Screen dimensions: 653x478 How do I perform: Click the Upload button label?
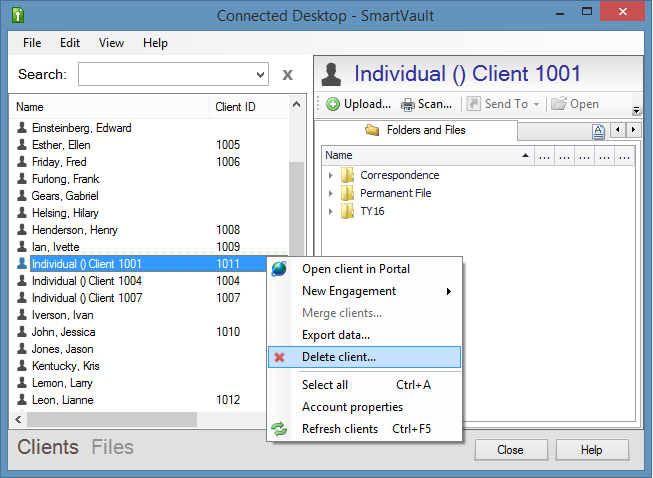coord(367,104)
